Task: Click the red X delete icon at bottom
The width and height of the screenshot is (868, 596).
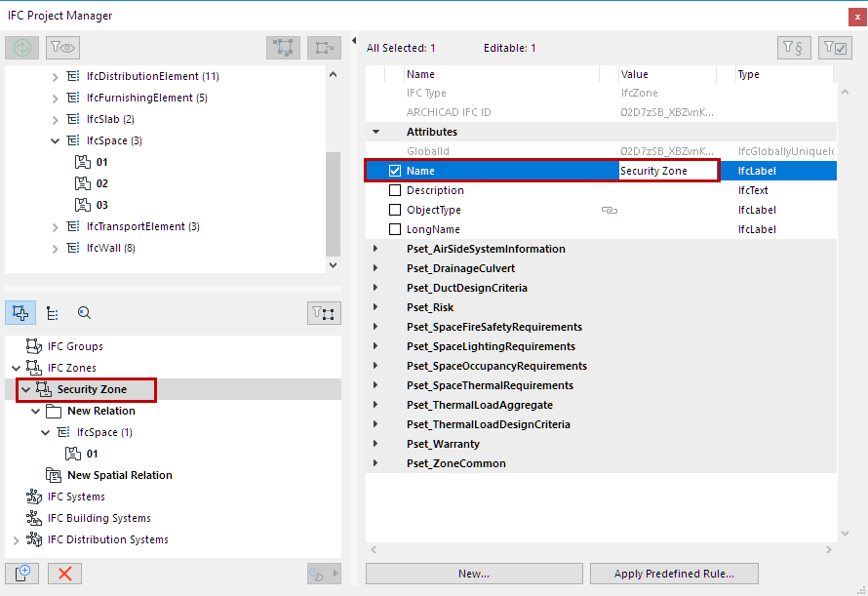Action: point(63,574)
